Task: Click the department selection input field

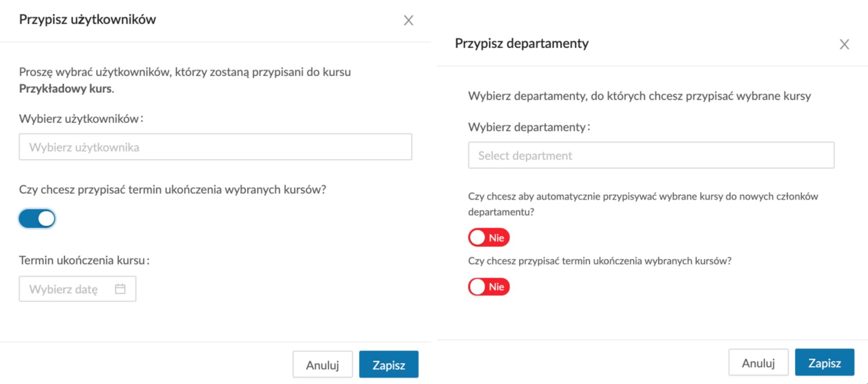Action: (x=651, y=155)
